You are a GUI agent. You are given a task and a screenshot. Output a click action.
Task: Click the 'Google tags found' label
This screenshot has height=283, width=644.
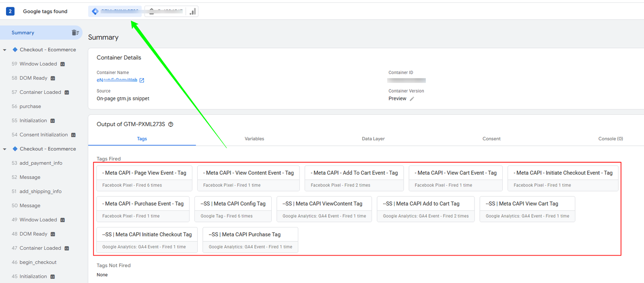pyautogui.click(x=45, y=11)
